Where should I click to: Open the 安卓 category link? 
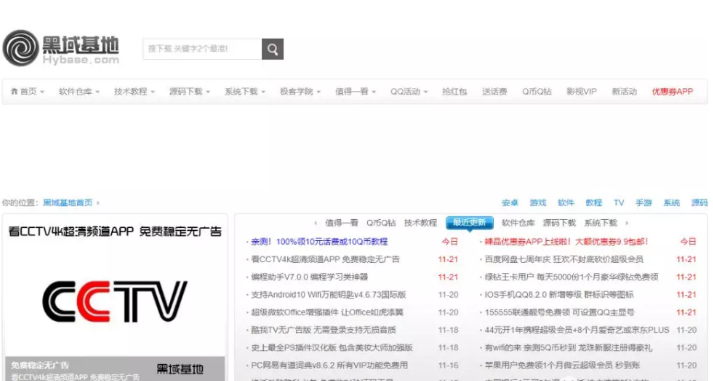(x=510, y=203)
